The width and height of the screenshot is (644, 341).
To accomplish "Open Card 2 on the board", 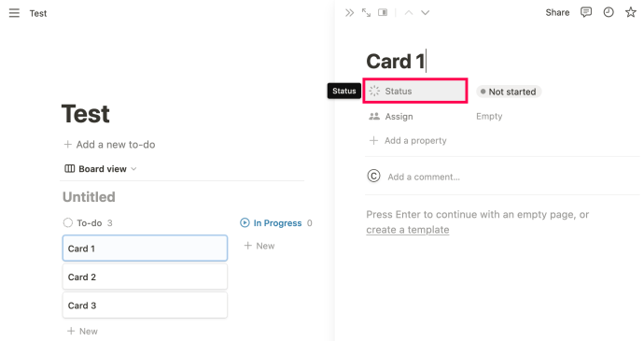I will coord(145,277).
